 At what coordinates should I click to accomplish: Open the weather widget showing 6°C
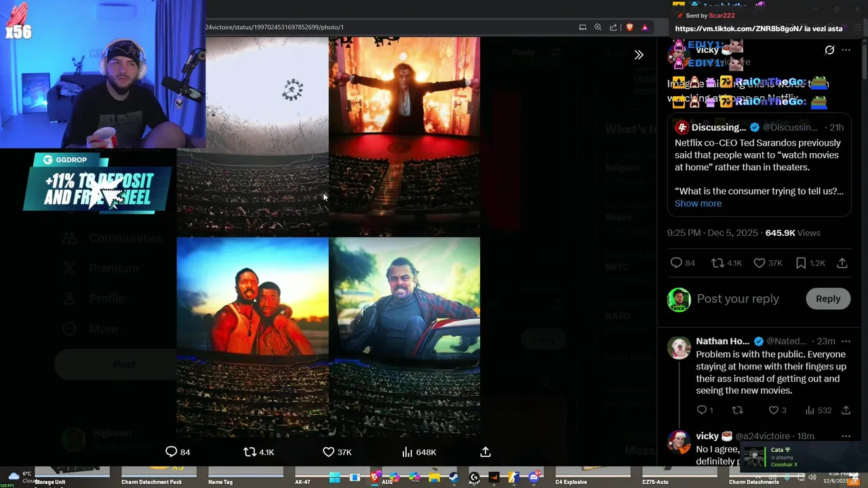[x=20, y=477]
